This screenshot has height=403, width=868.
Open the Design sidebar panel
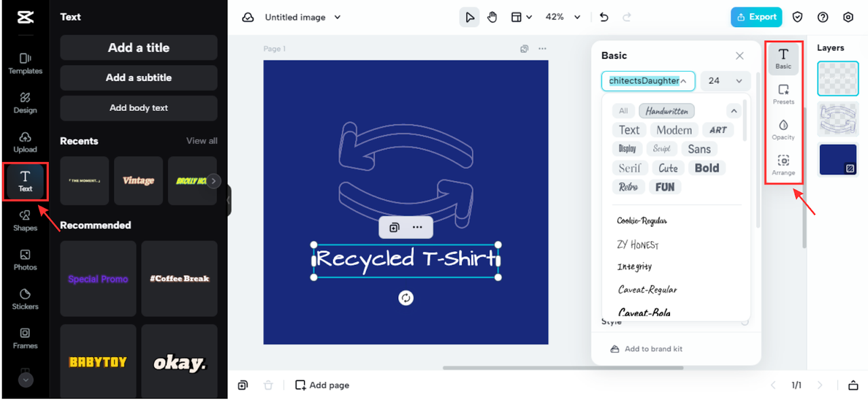(x=25, y=103)
